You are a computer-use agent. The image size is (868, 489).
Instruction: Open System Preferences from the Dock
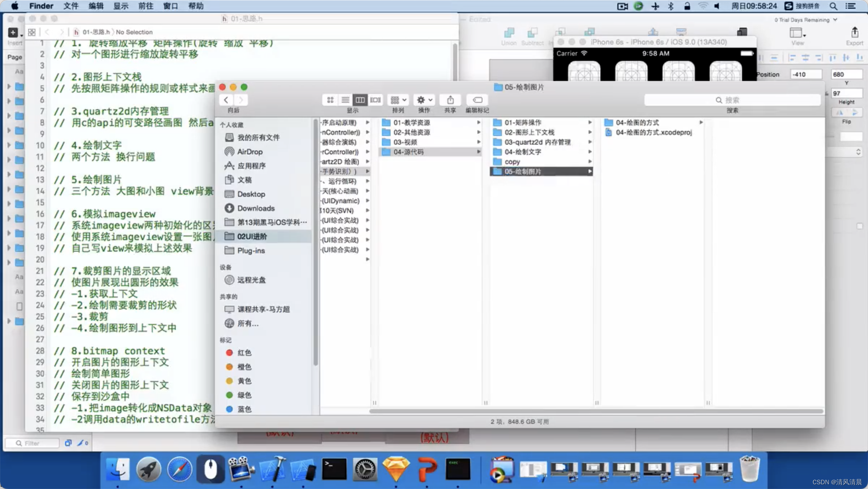[x=365, y=469]
